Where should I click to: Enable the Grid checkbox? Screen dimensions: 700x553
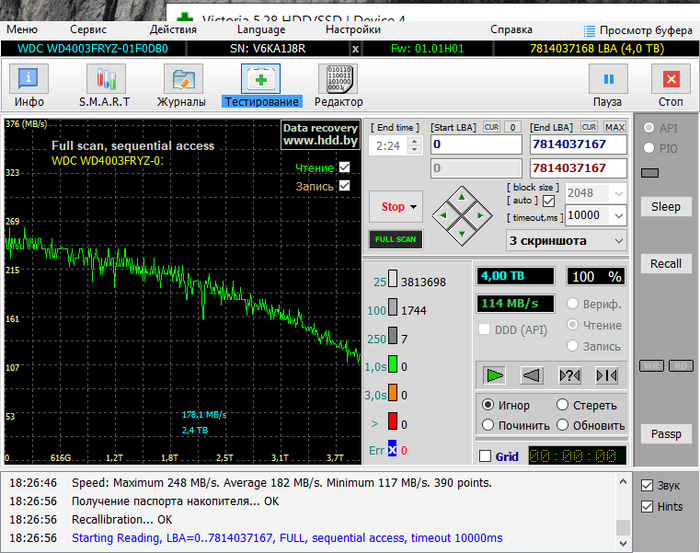tap(486, 456)
